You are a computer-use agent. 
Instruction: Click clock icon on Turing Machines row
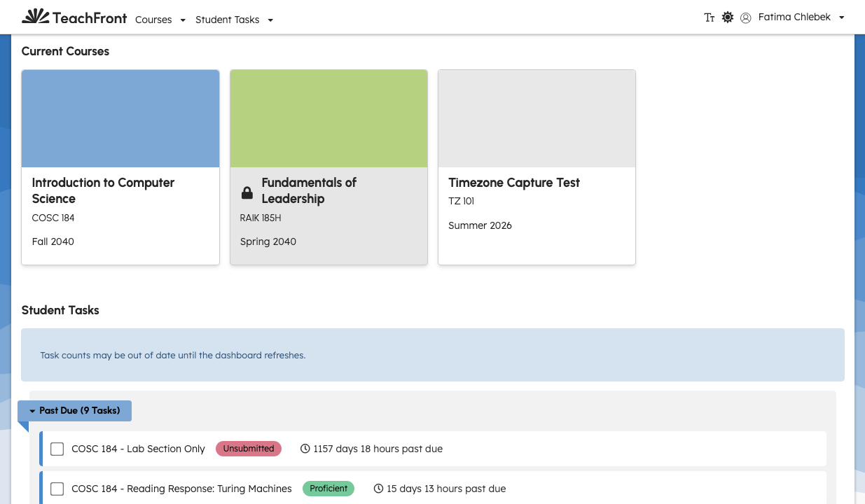tap(378, 489)
